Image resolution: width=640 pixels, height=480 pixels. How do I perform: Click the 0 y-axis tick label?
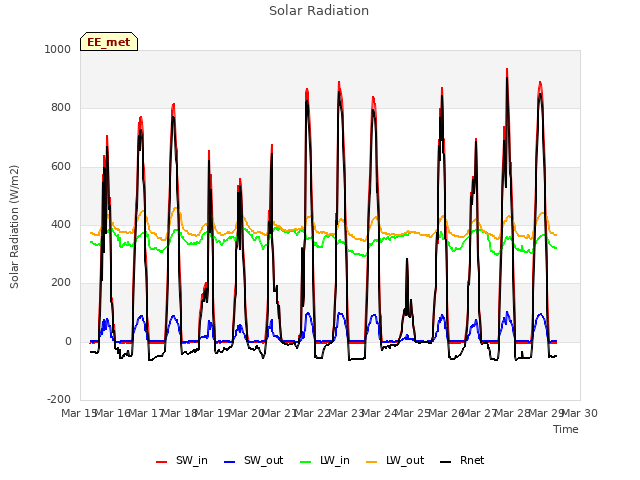click(68, 341)
